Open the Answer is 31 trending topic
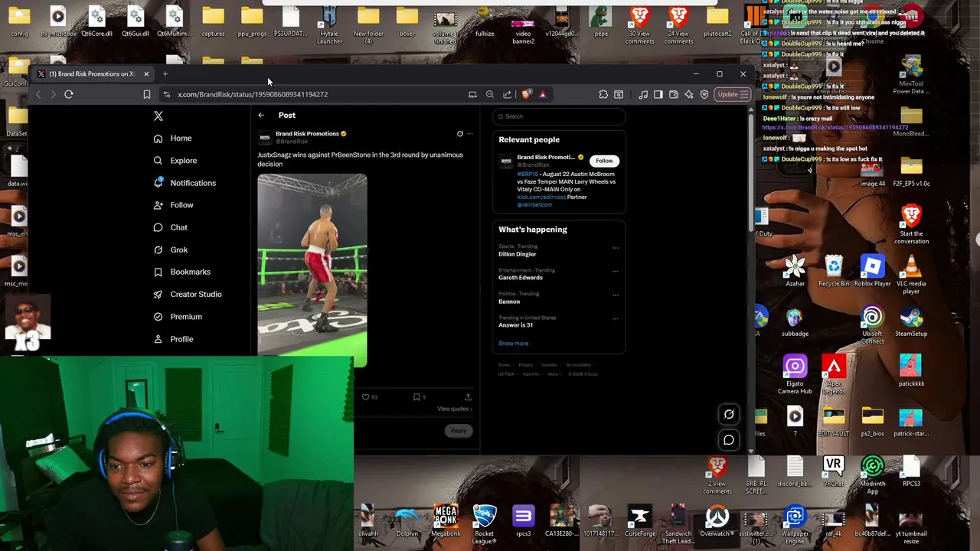Image resolution: width=980 pixels, height=551 pixels. [515, 325]
